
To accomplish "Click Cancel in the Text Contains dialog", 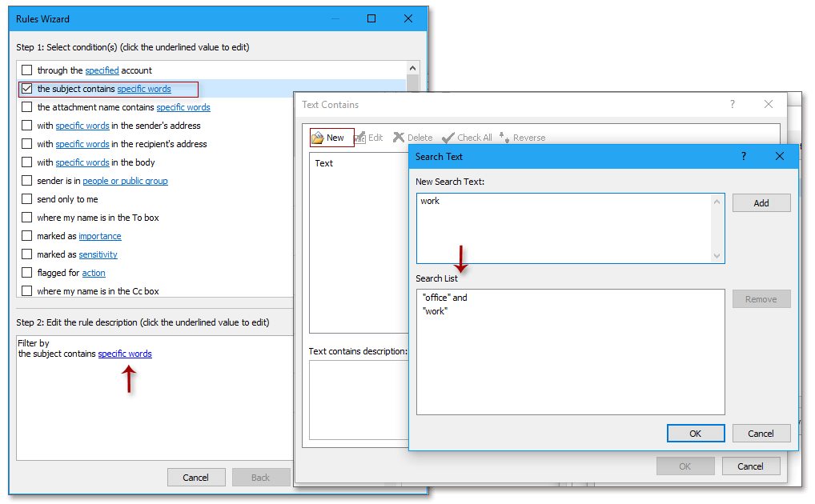I will coord(751,466).
